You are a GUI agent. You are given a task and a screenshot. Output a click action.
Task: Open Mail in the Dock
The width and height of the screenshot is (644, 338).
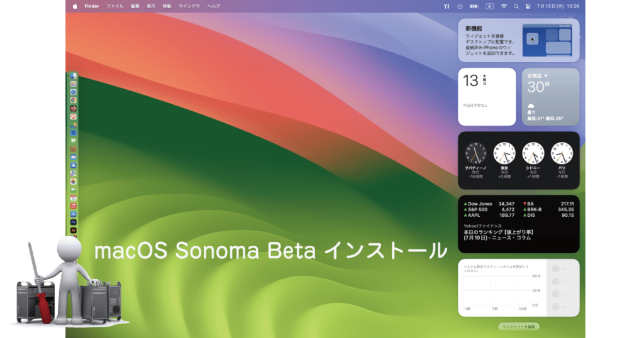(73, 157)
